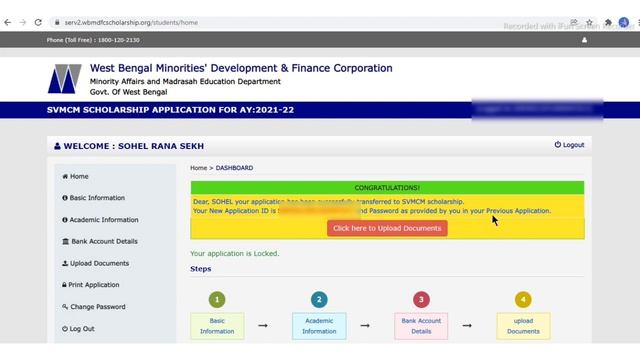Image resolution: width=640 pixels, height=360 pixels.
Task: Click 'WELCOME : SOHEL RANA SEKH' heading
Action: click(x=133, y=146)
